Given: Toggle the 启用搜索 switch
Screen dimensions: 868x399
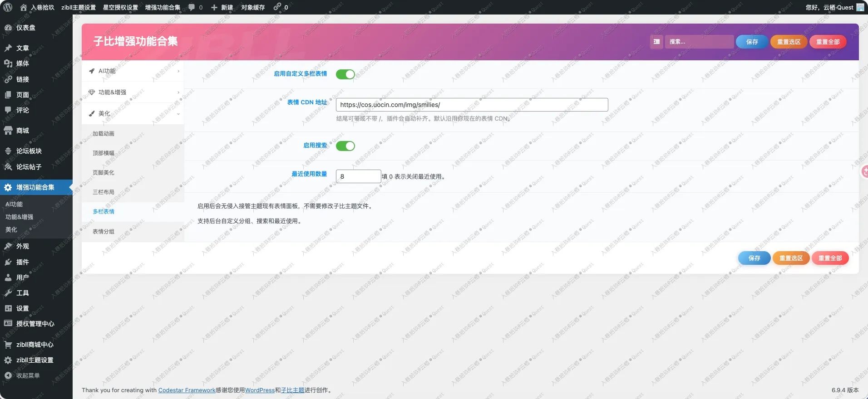Looking at the screenshot, I should tap(345, 146).
